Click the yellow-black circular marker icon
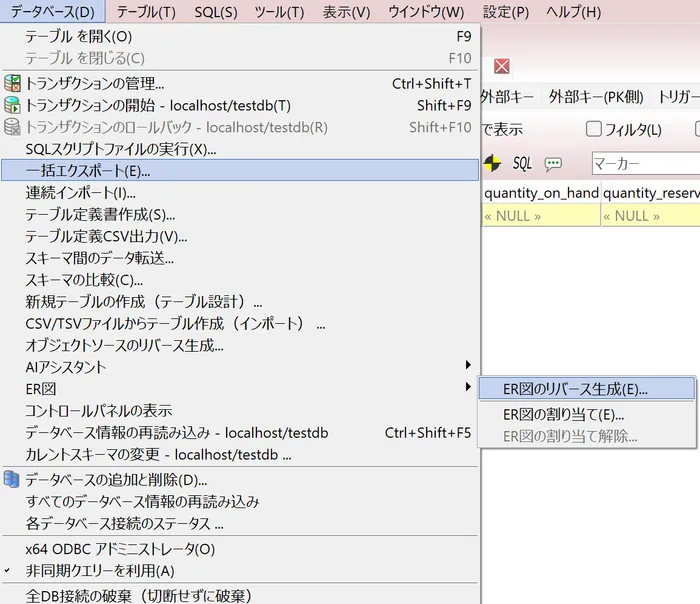Viewport: 700px width, 604px height. [x=493, y=163]
